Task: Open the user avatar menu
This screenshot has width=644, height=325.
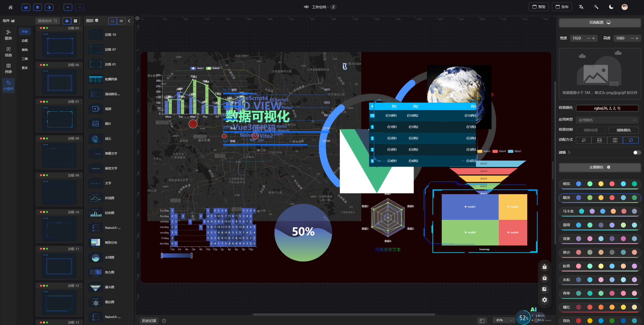Action: tap(625, 7)
